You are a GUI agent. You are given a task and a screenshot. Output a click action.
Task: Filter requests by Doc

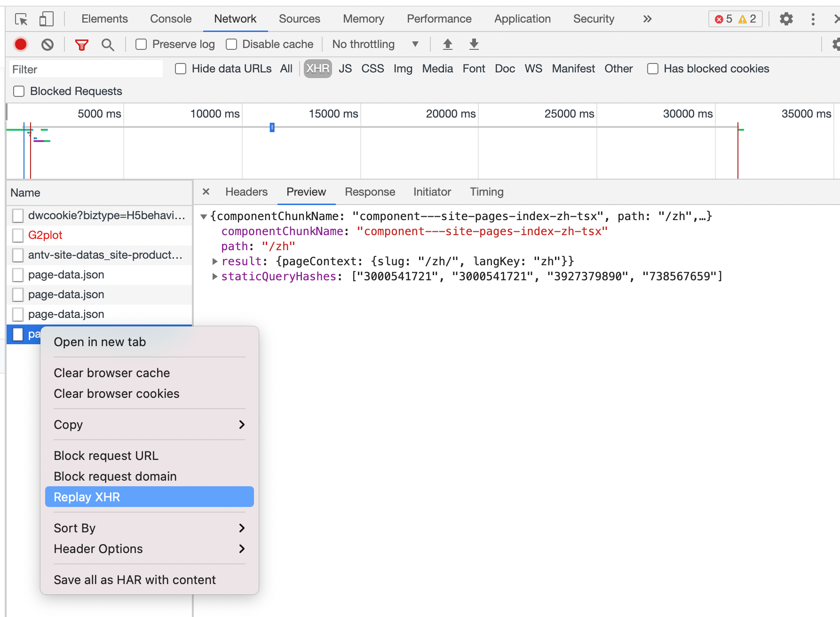[x=505, y=69]
